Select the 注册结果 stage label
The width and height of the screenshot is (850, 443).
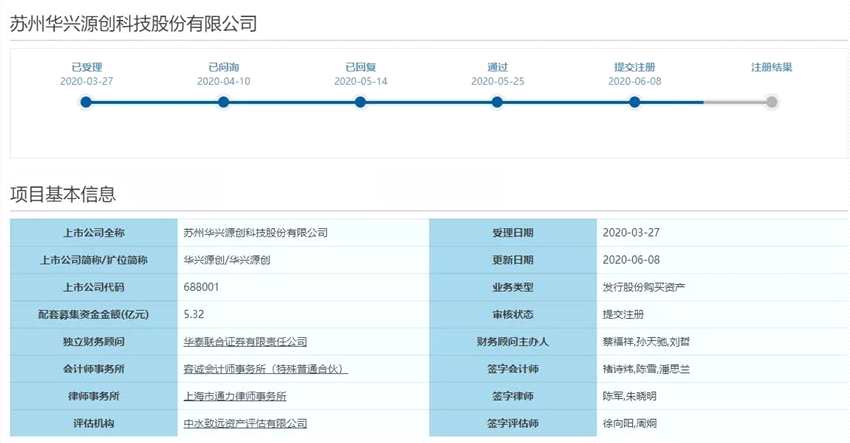click(x=771, y=67)
